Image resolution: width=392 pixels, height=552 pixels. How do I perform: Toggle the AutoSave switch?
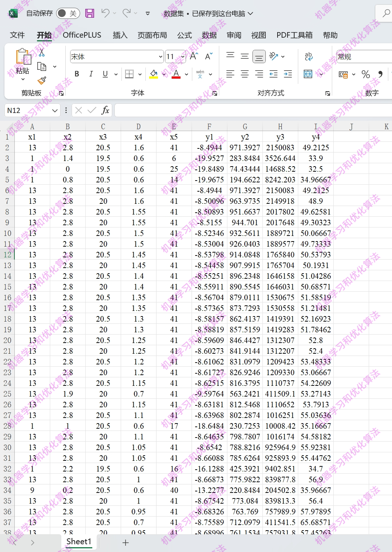(x=68, y=14)
